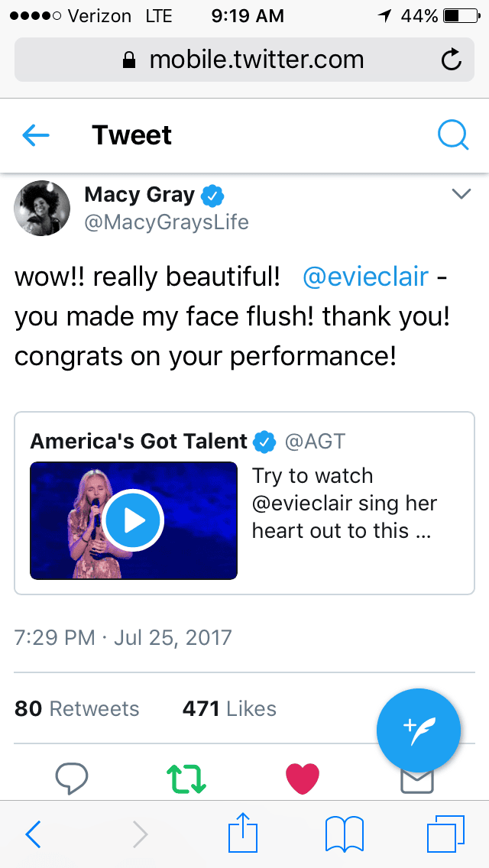This screenshot has width=489, height=868.
Task: Go back with Safari's back chevron
Action: point(33,834)
